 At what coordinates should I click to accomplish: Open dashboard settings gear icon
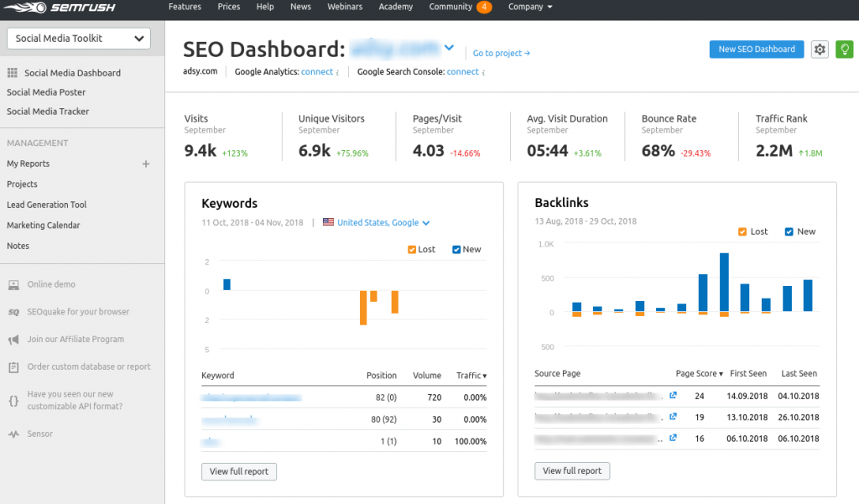pyautogui.click(x=820, y=49)
